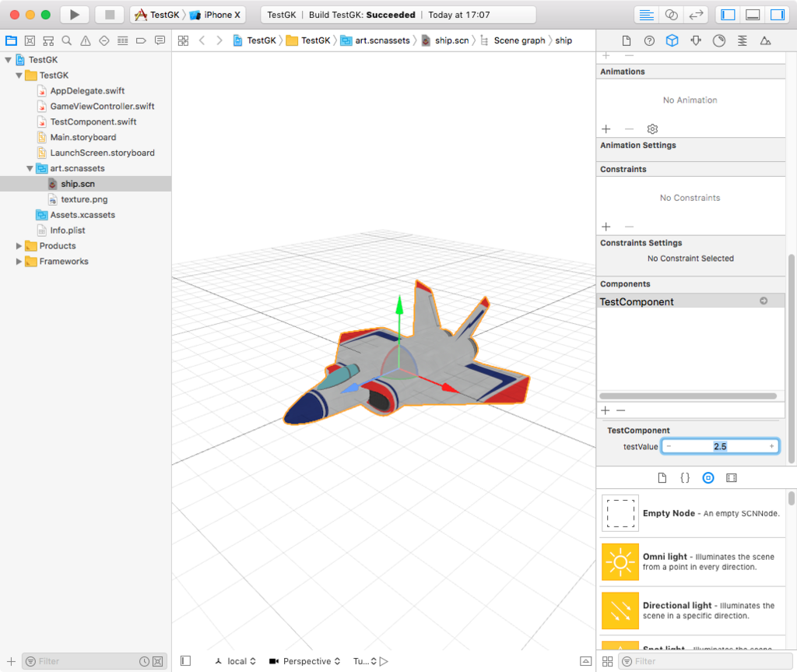797x672 pixels.
Task: Show the Code Snippet library
Action: coord(685,478)
